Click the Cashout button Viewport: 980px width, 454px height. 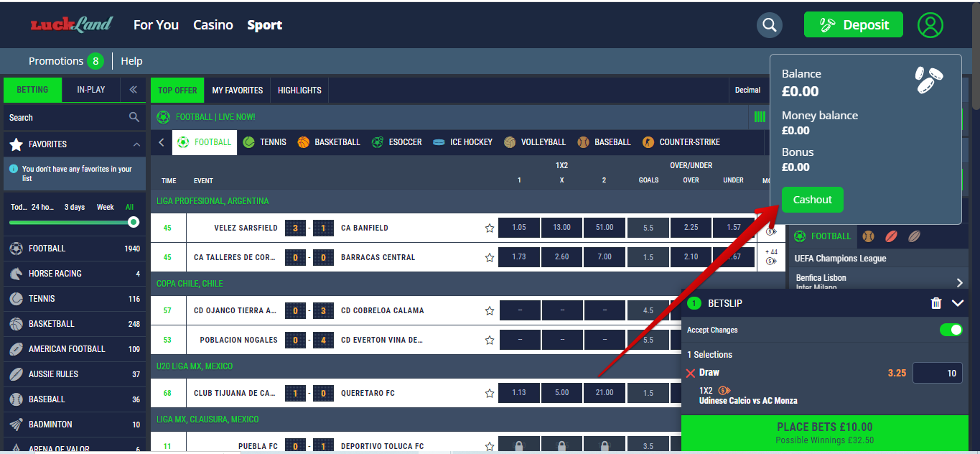(813, 200)
